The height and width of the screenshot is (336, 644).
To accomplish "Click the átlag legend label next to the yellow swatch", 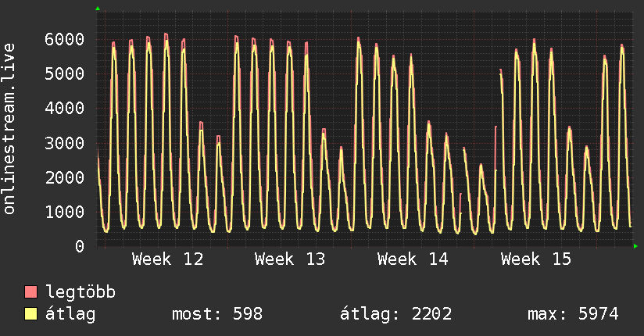I will [x=70, y=315].
